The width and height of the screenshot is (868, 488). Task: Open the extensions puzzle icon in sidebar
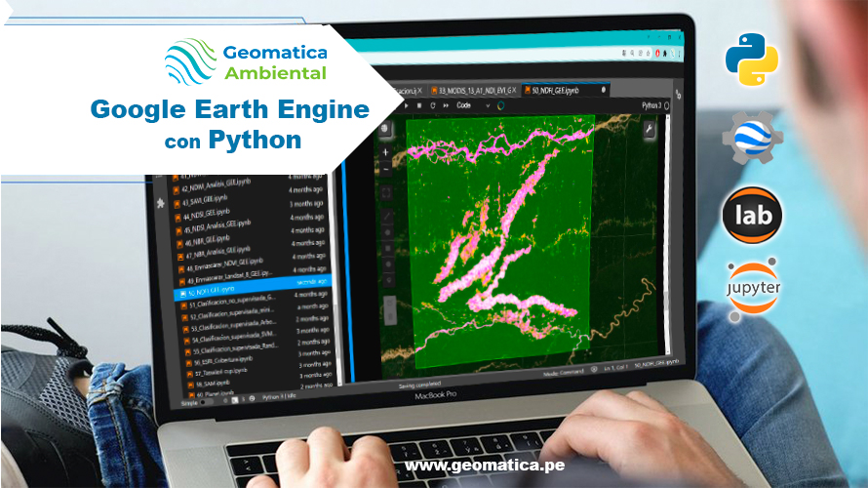coord(161,202)
